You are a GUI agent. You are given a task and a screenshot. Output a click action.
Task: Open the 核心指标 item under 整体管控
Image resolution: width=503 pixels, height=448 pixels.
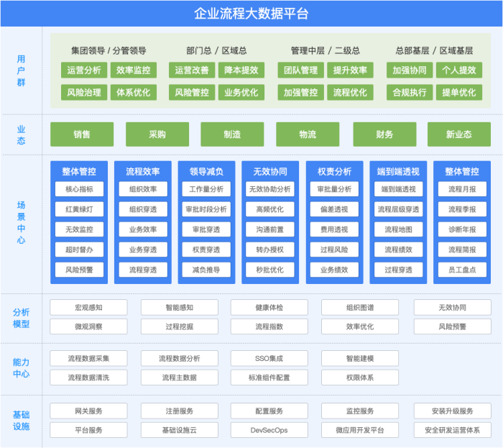point(79,189)
